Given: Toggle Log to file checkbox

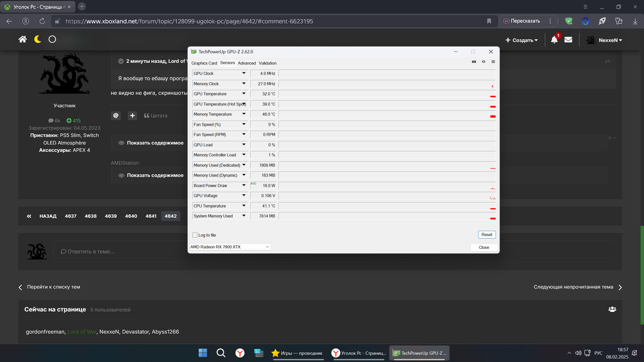Looking at the screenshot, I should point(195,235).
